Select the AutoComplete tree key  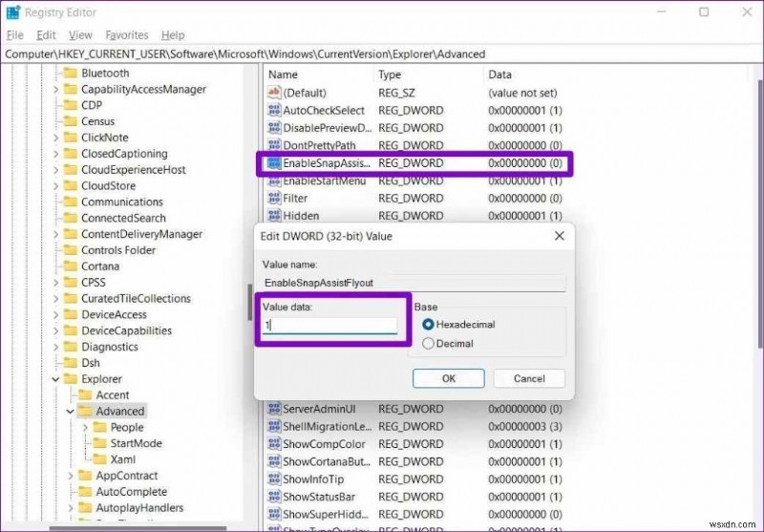coord(132,492)
